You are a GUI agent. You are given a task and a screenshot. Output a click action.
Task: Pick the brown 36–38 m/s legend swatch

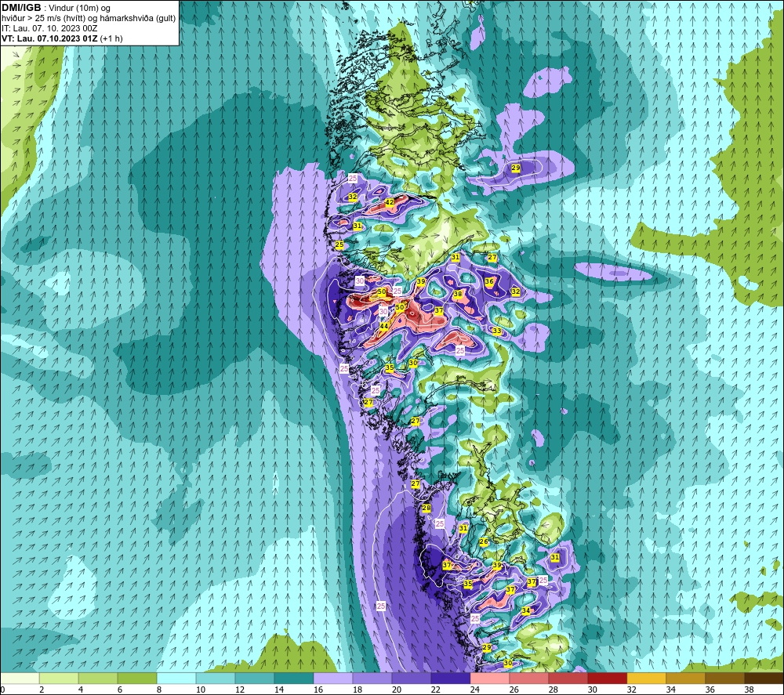(x=724, y=678)
